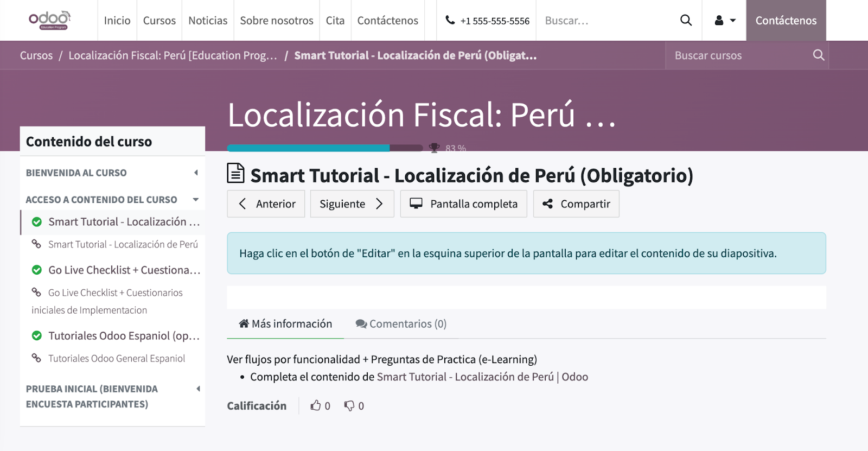
Task: Click Contenido del curso heading
Action: [89, 141]
